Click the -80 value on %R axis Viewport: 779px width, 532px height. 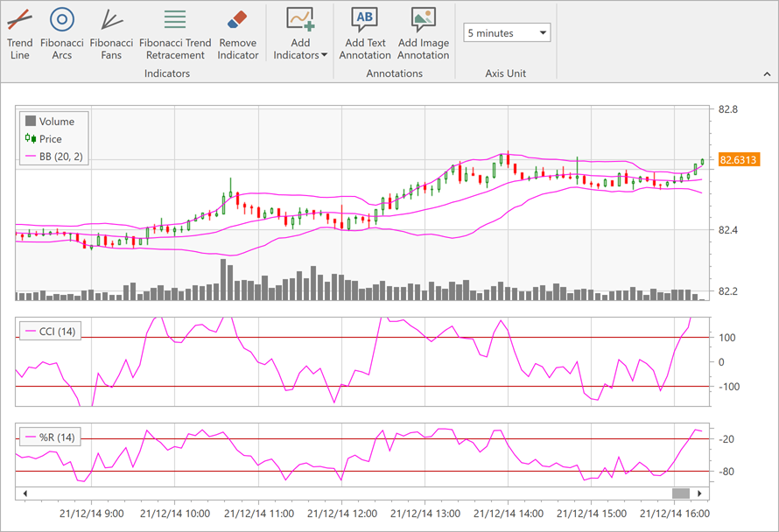tap(726, 472)
